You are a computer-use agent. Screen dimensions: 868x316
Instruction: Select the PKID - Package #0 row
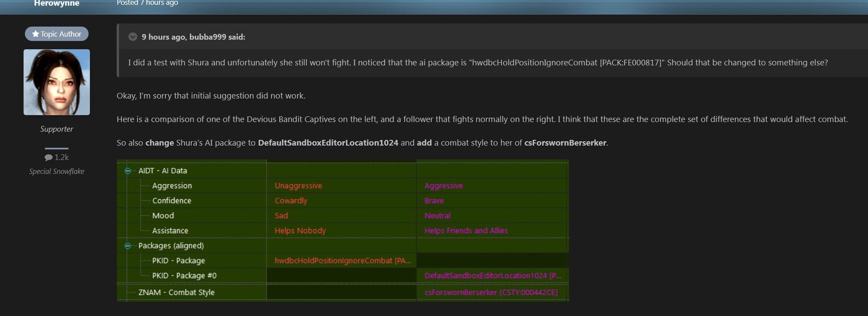pos(343,275)
